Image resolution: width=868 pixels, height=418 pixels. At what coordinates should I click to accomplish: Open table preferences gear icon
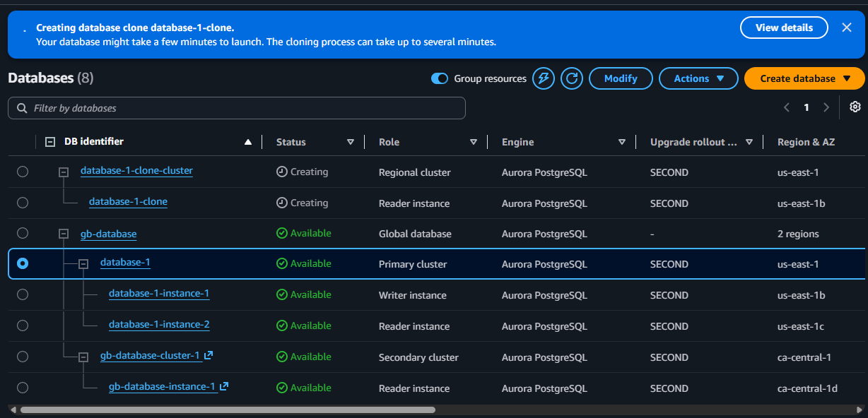coord(855,107)
